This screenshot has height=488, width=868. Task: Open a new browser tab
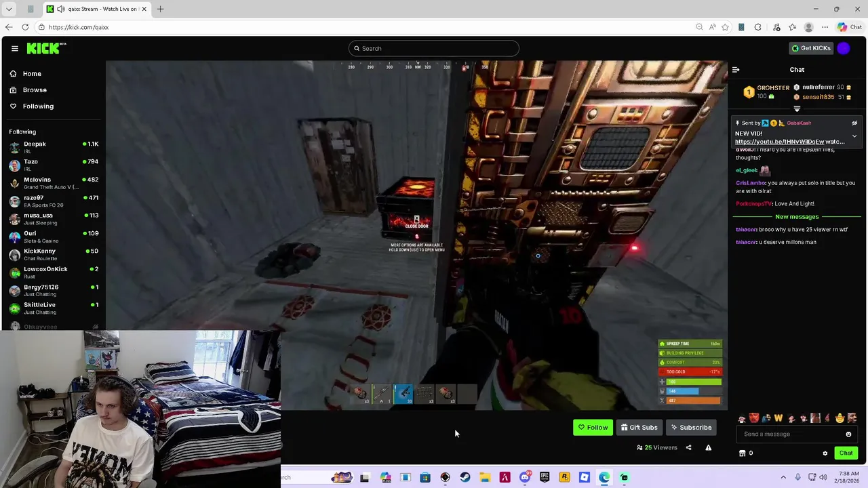click(161, 9)
